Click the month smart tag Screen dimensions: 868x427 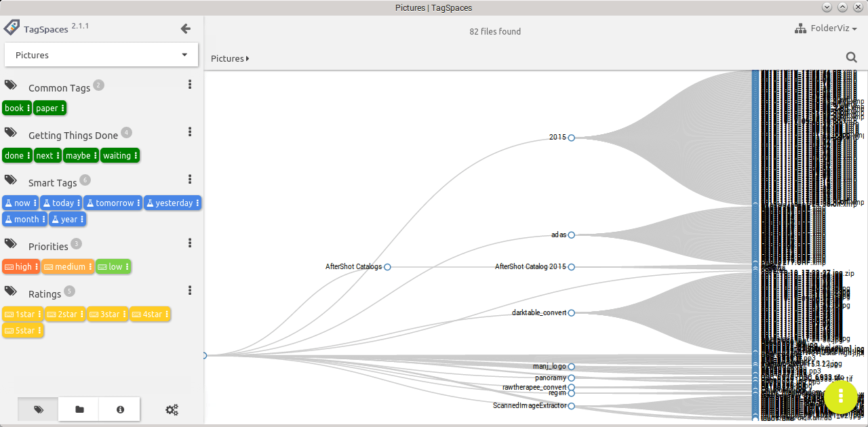[24, 219]
